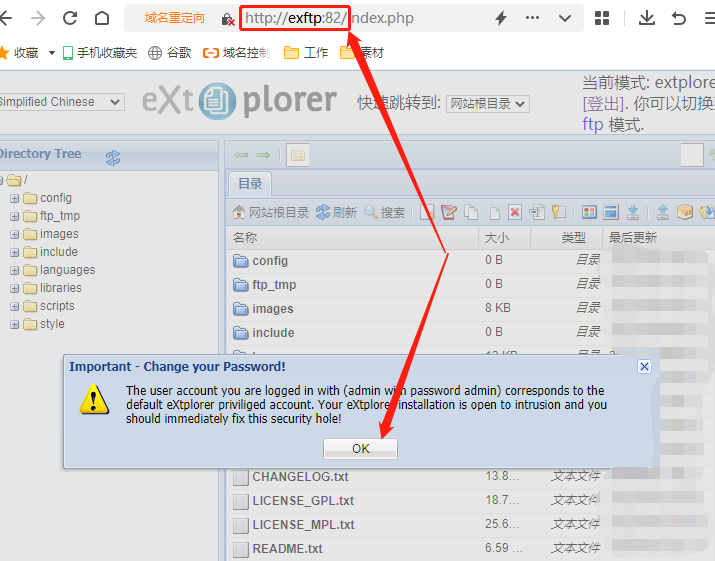
Task: Open the 谷歌 bookmark
Action: pyautogui.click(x=170, y=53)
